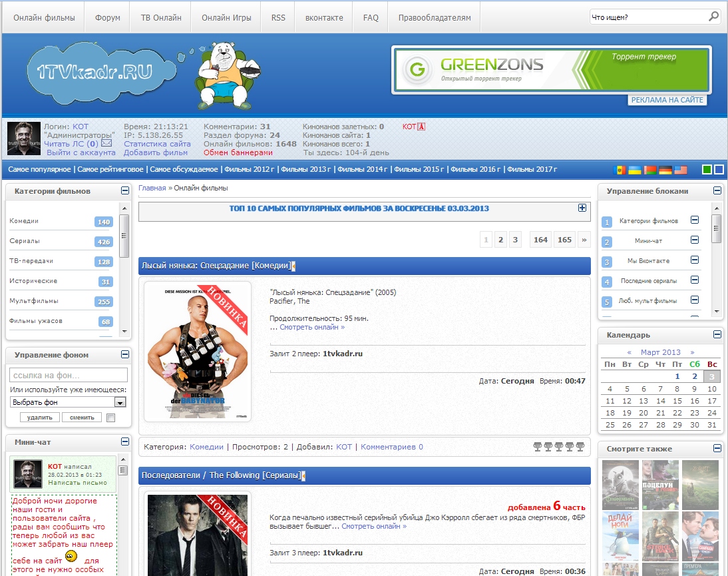Collapse the Календарь block
The width and height of the screenshot is (728, 576).
point(717,334)
